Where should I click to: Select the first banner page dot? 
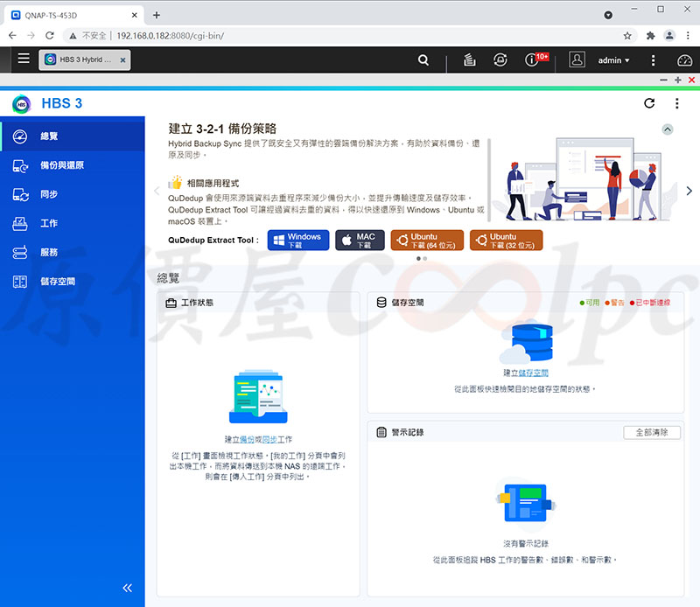point(418,258)
